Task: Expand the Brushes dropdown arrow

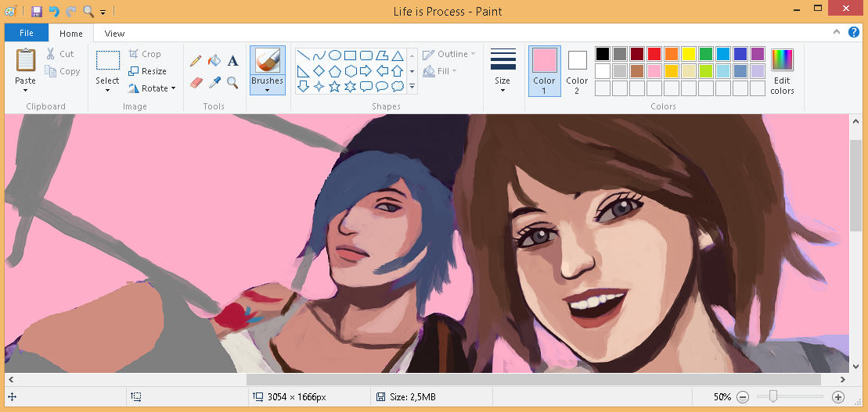Action: click(x=267, y=90)
